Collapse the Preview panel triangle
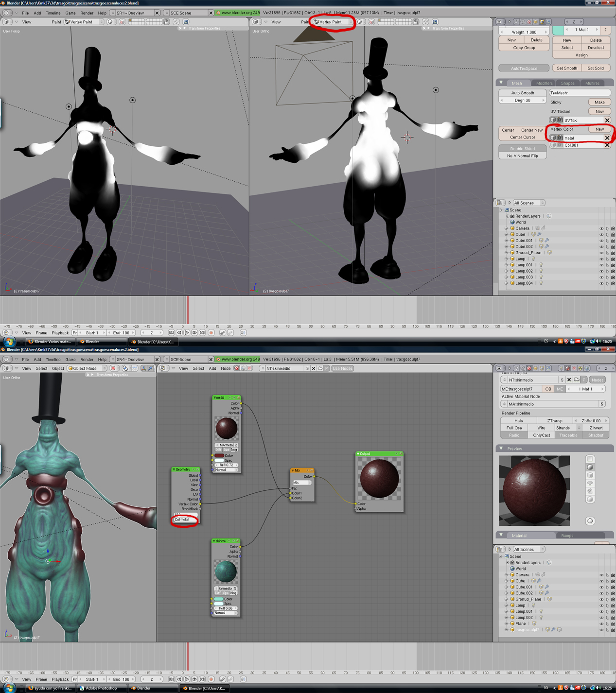616x693 pixels. click(501, 448)
